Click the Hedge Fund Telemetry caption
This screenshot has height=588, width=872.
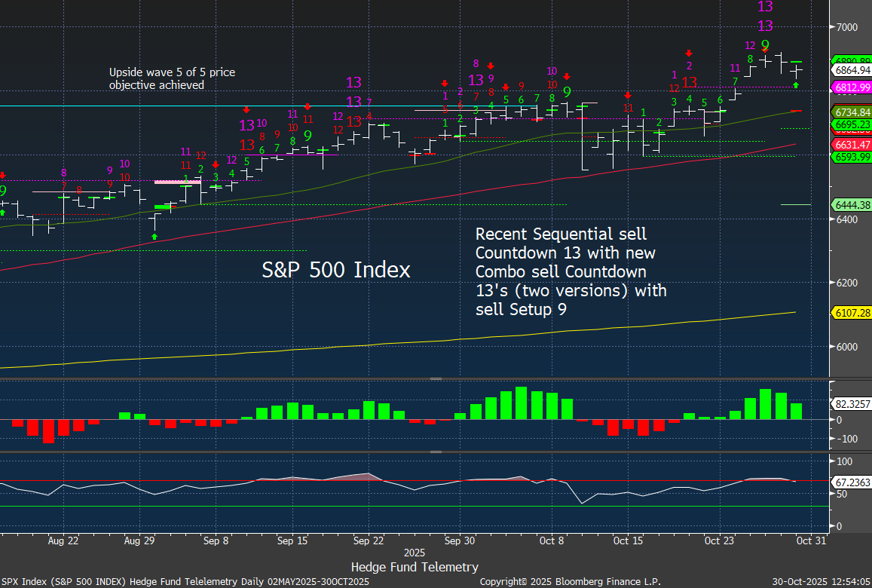[415, 567]
